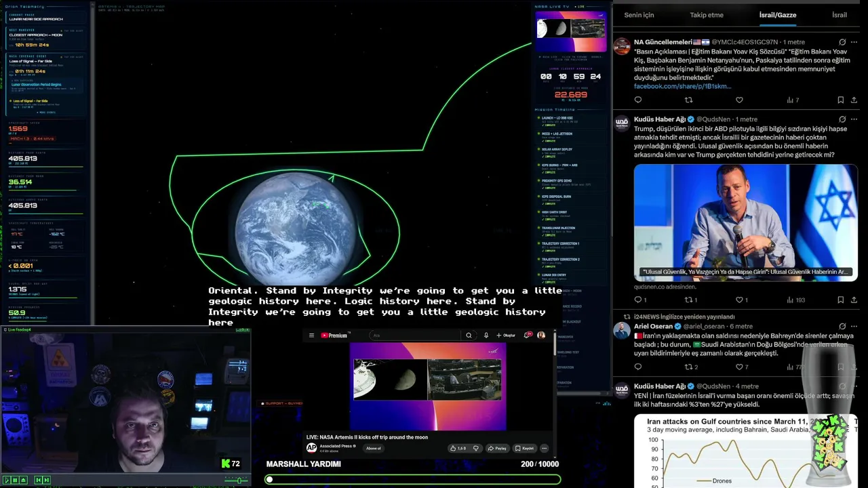Like the NA Güncellemeleri post
Viewport: 868px width, 488px height.
(x=739, y=100)
